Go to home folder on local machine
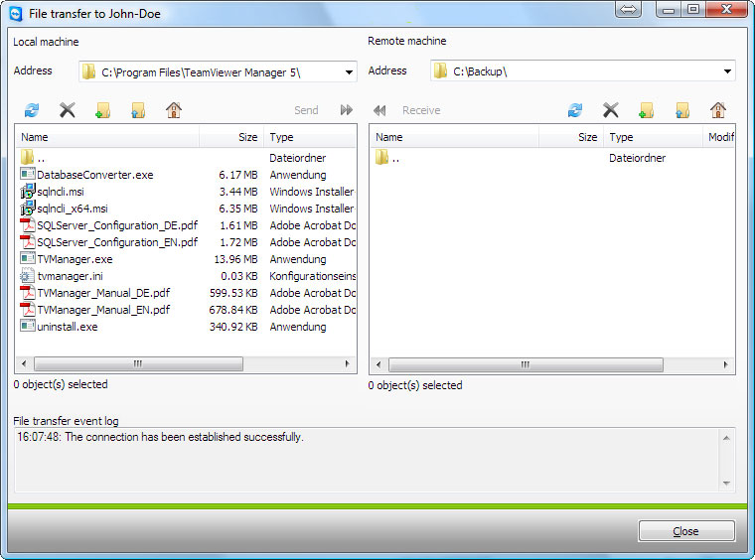The image size is (755, 560). 174,110
